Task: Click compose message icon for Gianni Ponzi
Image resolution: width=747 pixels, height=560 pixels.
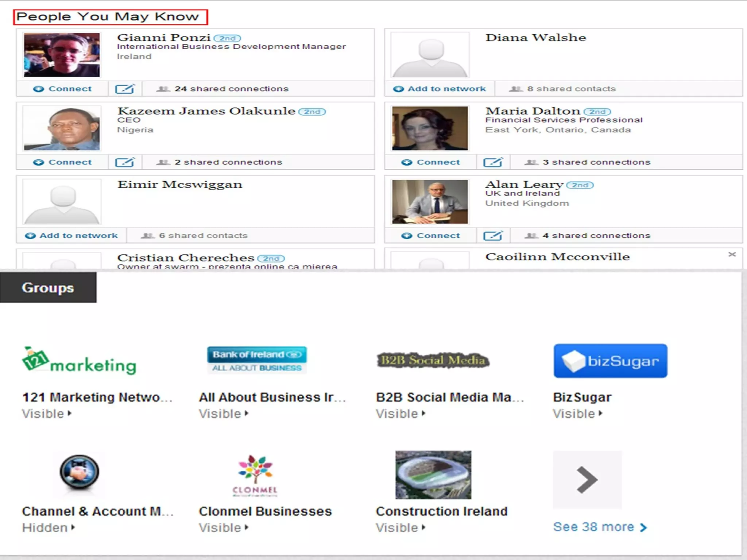Action: coord(125,89)
